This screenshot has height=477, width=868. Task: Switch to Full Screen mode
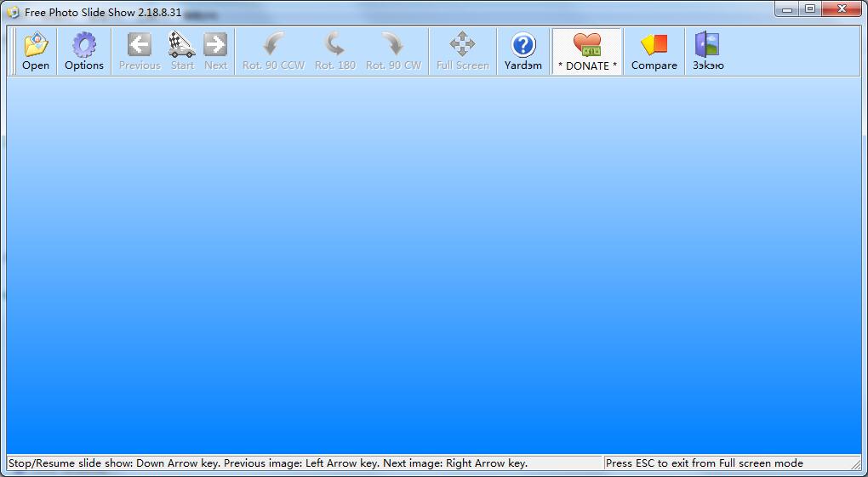coord(463,52)
